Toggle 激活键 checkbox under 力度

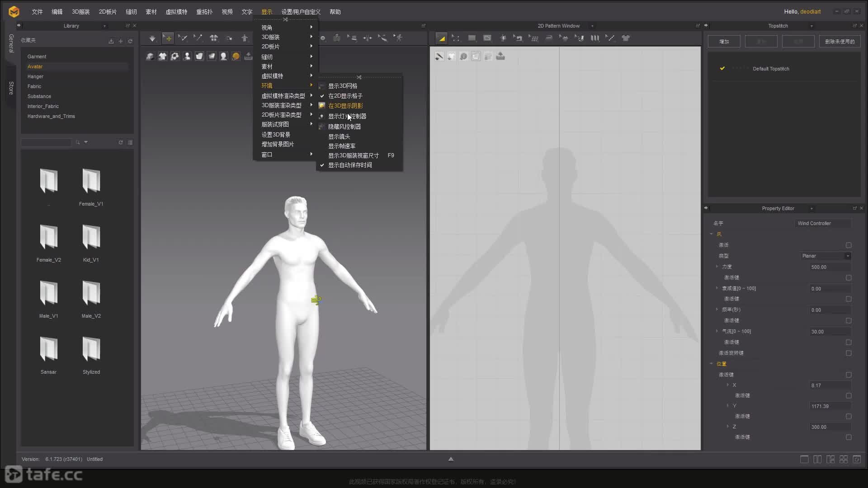(849, 277)
